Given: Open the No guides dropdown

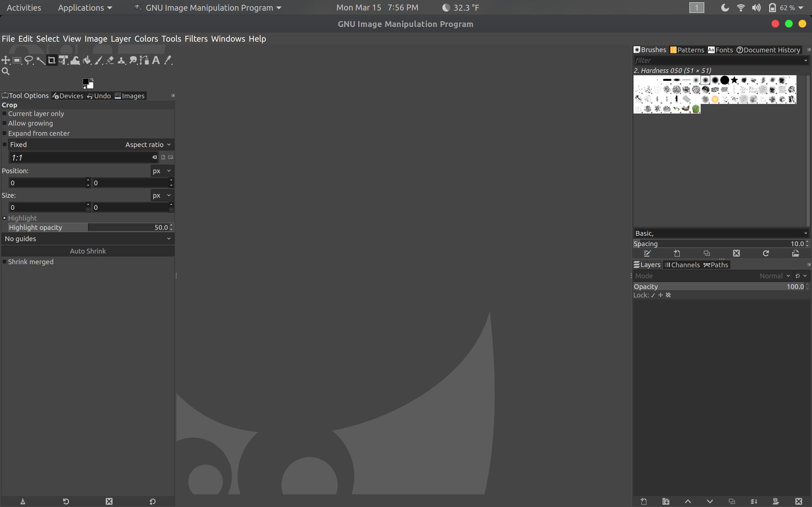Looking at the screenshot, I should pos(88,239).
